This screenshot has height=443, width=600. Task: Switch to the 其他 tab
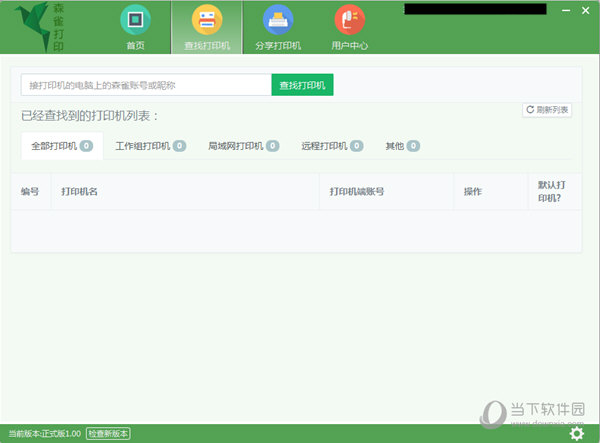403,146
